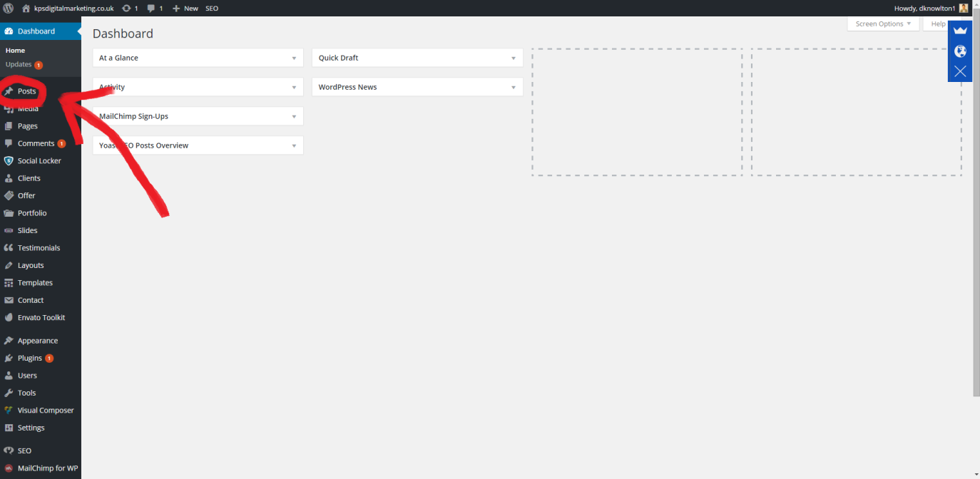Click the WordPress logo icon in admin bar

click(x=9, y=8)
